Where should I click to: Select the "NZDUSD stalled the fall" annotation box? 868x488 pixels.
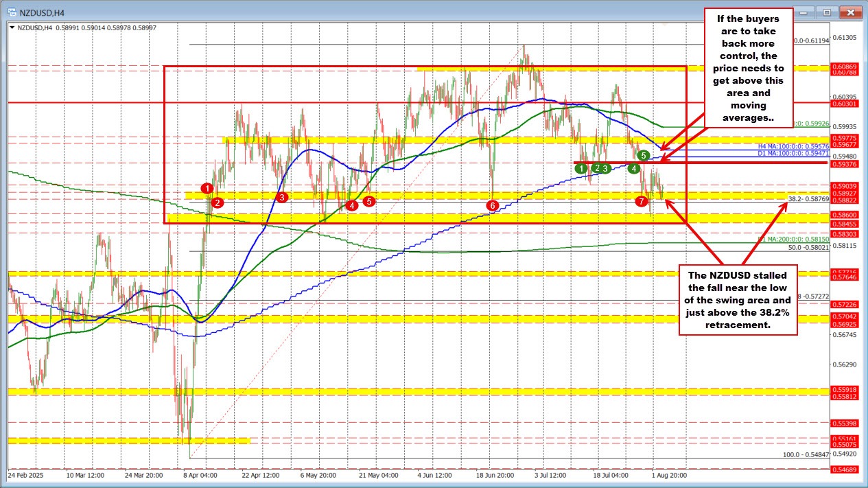[738, 300]
